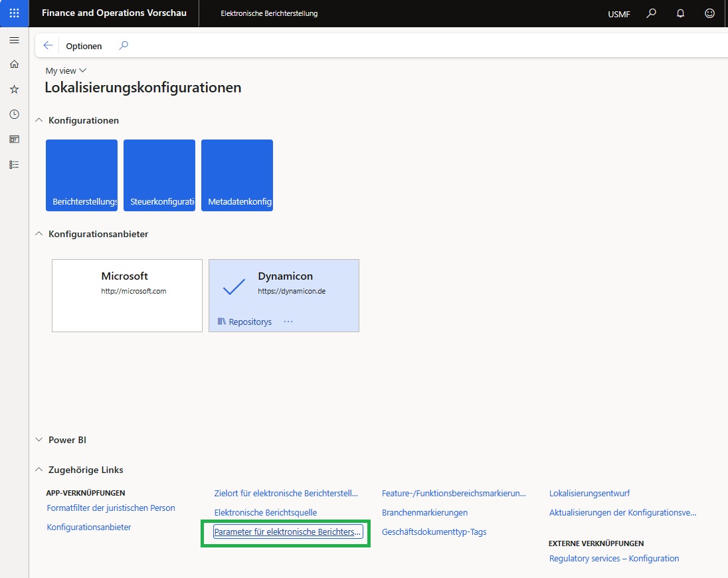Open the Optionen menu
The height and width of the screenshot is (578, 728).
coord(84,46)
